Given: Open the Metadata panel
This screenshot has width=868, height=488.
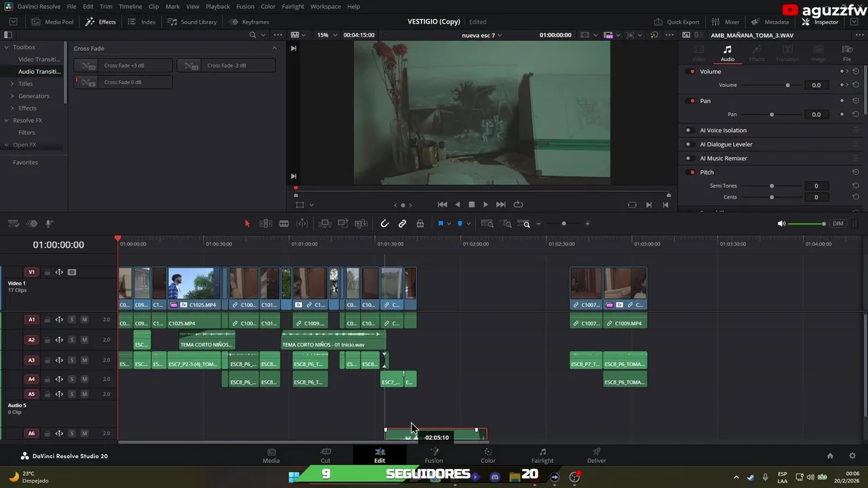Looking at the screenshot, I should tap(770, 22).
